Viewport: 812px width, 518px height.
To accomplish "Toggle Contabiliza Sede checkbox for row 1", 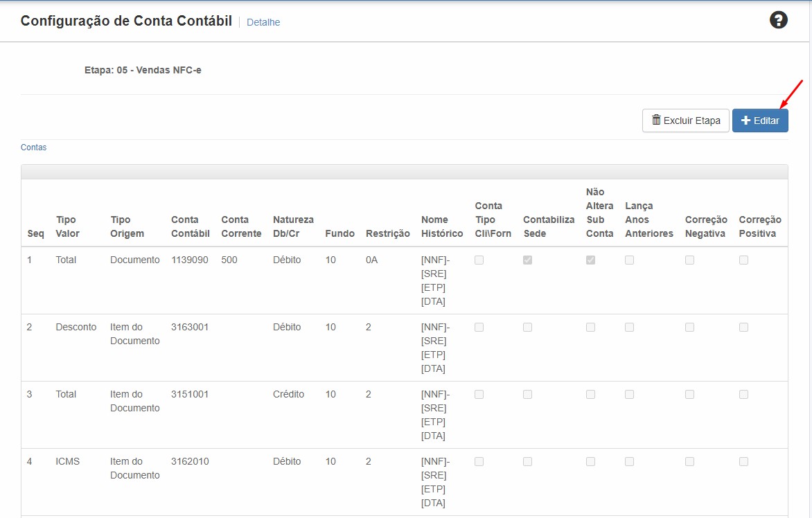I will [x=527, y=260].
